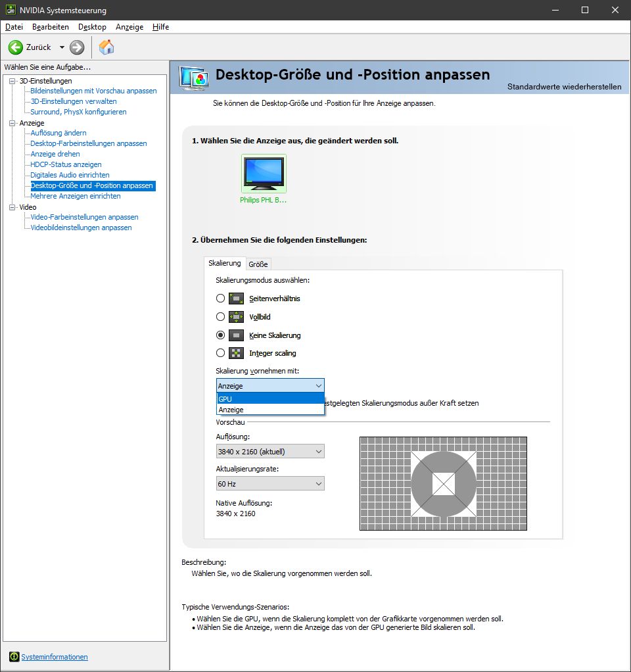The image size is (631, 672).
Task: Click the scaling preview test pattern image
Action: click(x=444, y=483)
